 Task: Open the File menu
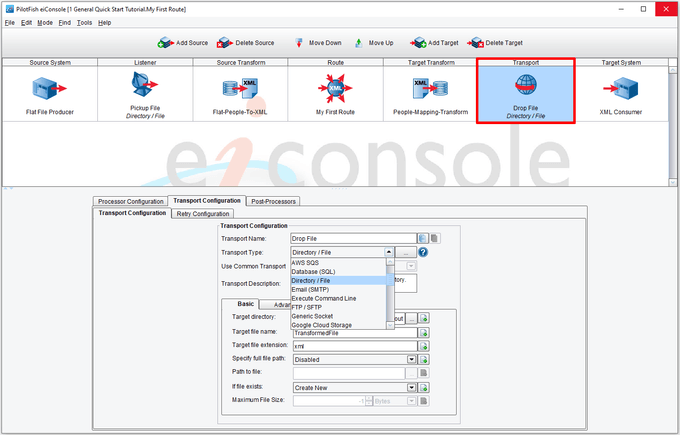tap(10, 23)
